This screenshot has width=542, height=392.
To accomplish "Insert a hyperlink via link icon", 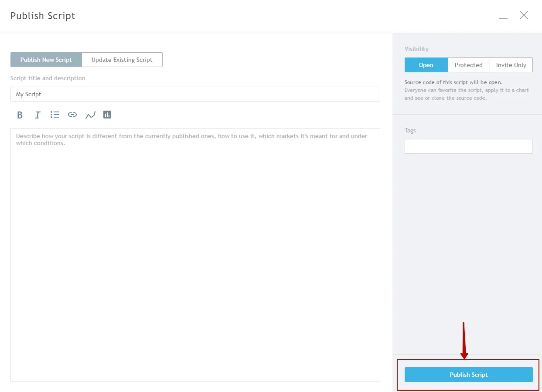I will coord(72,115).
